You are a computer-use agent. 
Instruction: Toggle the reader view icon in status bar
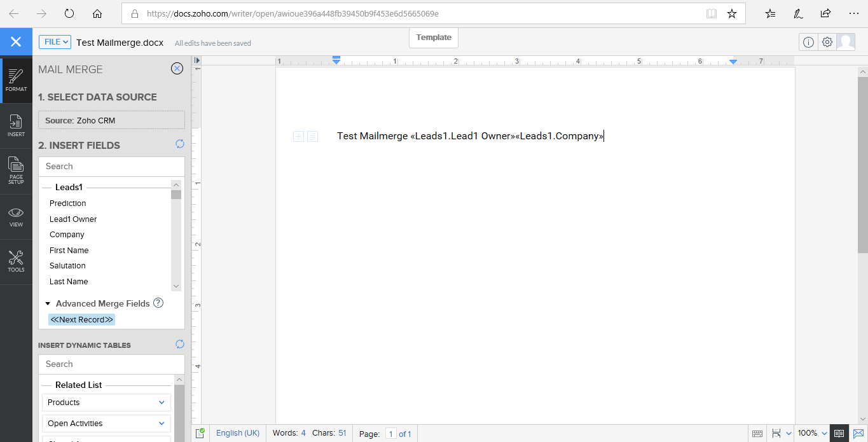pyautogui.click(x=839, y=434)
